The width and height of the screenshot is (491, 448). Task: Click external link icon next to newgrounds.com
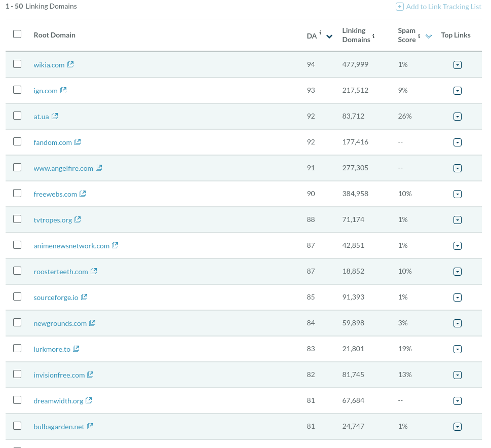pos(92,323)
